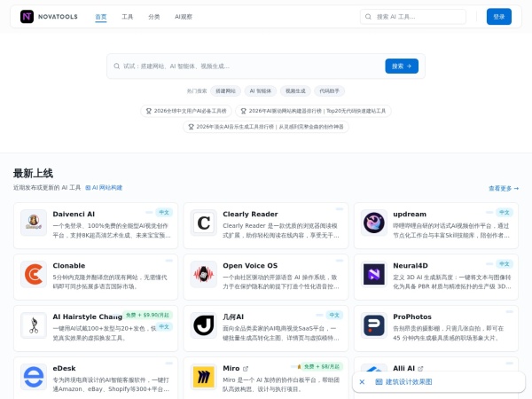Click magnifier icon in main search bar
The image size is (532, 399).
coord(117,66)
